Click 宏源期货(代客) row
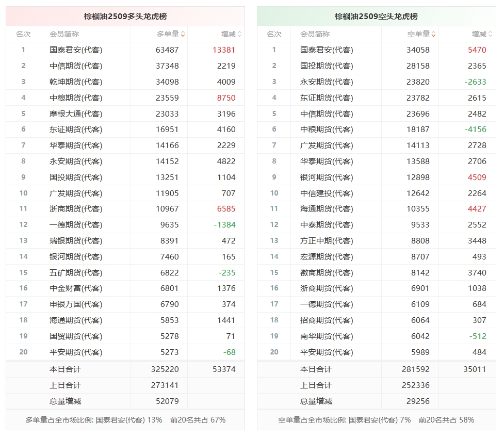Image resolution: width=504 pixels, height=438 pixels. click(377, 257)
